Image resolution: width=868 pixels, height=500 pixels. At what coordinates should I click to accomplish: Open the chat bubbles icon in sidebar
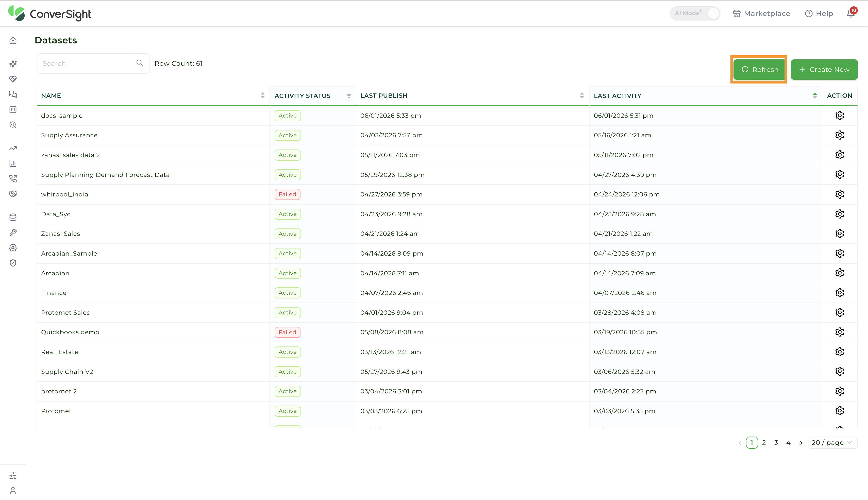[x=13, y=94]
